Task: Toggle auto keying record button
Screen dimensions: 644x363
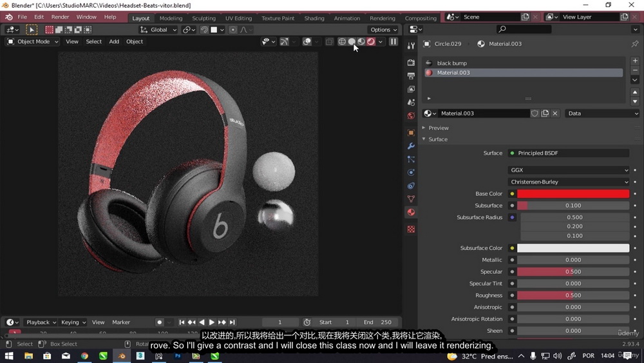Action: coord(159,322)
